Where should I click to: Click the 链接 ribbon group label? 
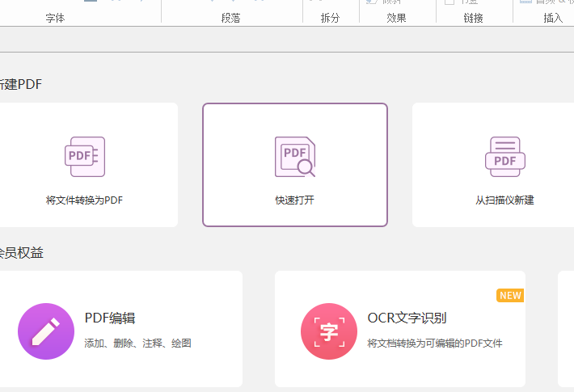point(474,18)
